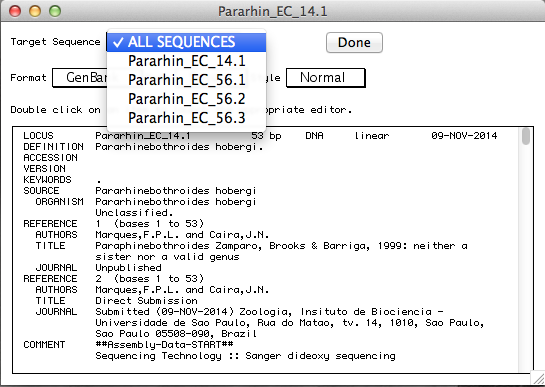Click the Unclassified. lineage text
This screenshot has width=545, height=387.
(134, 212)
